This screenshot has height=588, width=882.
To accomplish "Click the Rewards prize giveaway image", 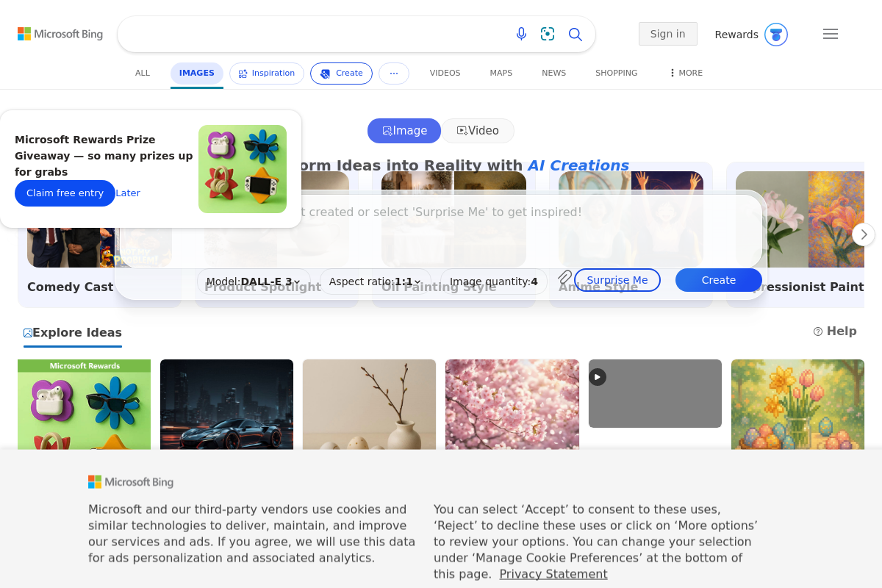I will pos(243,169).
